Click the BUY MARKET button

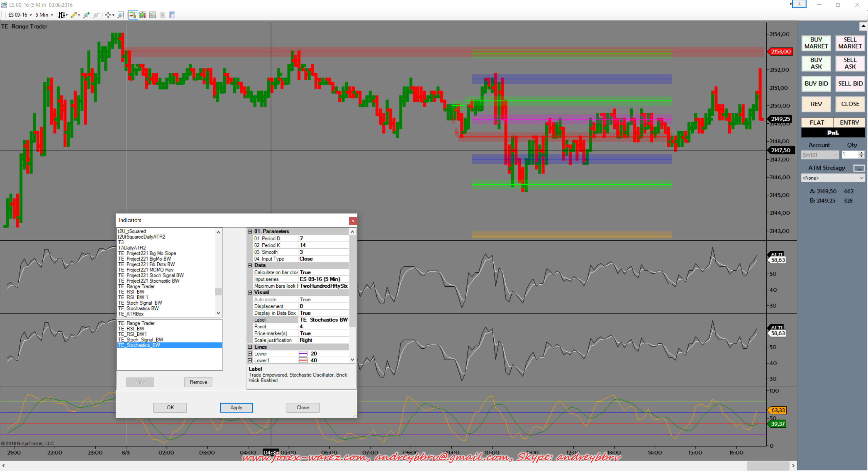[x=816, y=43]
